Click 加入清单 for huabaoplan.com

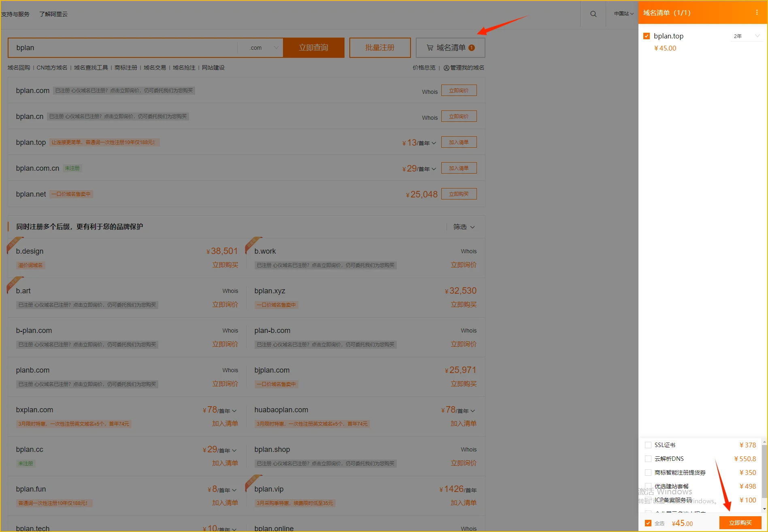pos(464,424)
